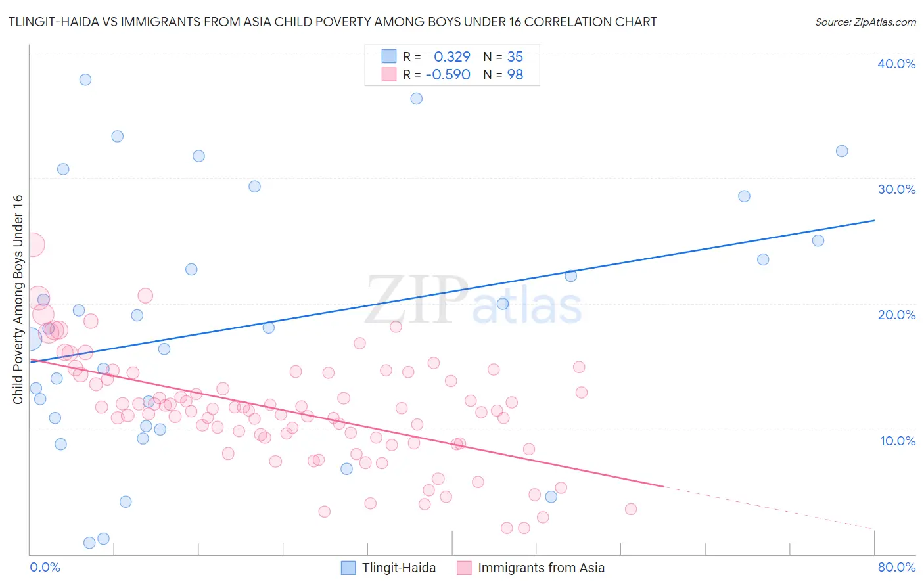924x586 pixels.
Task: Click the ZIPatlas watermark in chart center
Action: [x=473, y=301]
